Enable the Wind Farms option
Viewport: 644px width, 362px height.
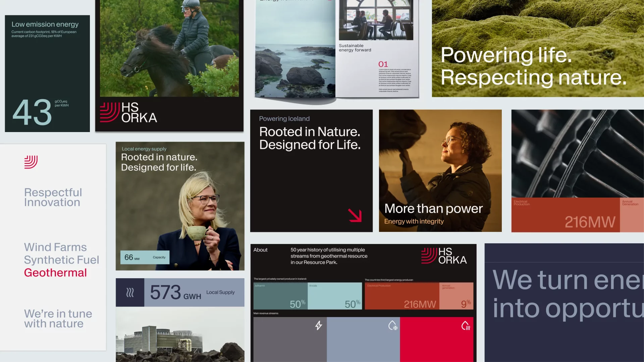(x=55, y=247)
